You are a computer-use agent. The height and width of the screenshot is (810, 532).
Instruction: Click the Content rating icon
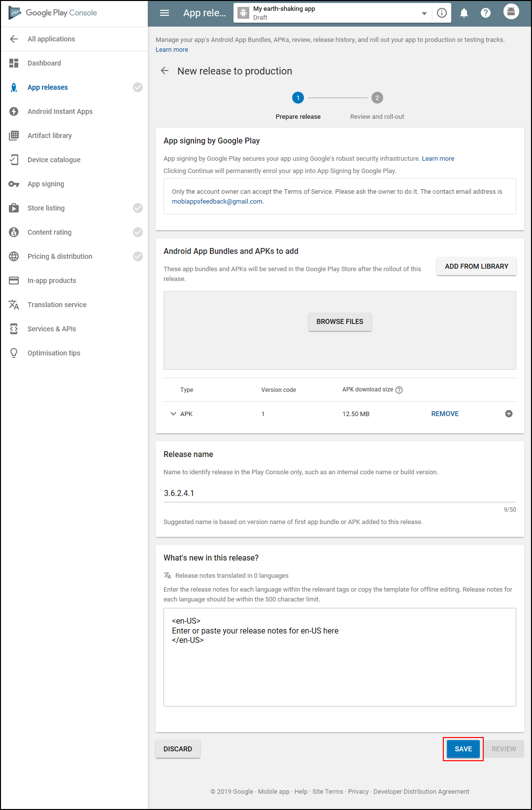(x=14, y=232)
